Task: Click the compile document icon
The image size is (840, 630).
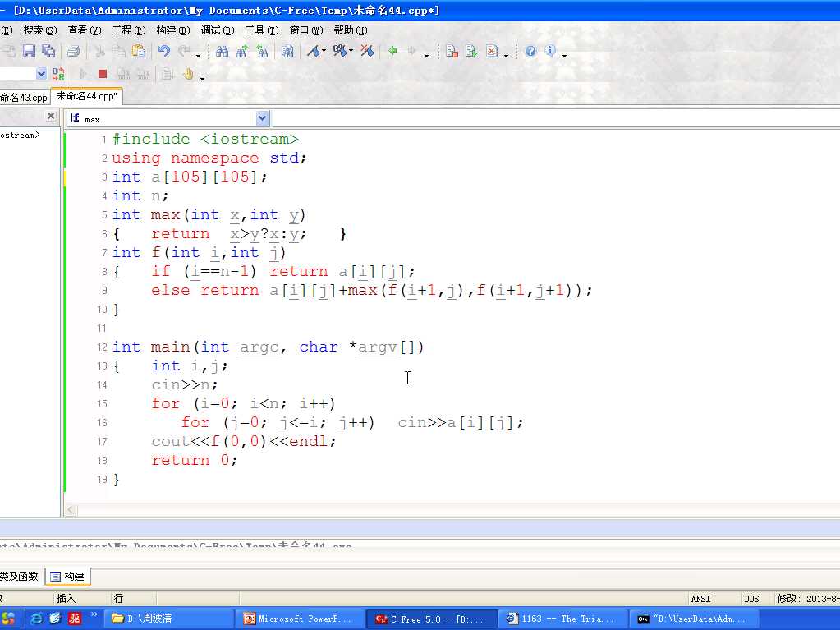Action: tap(452, 52)
